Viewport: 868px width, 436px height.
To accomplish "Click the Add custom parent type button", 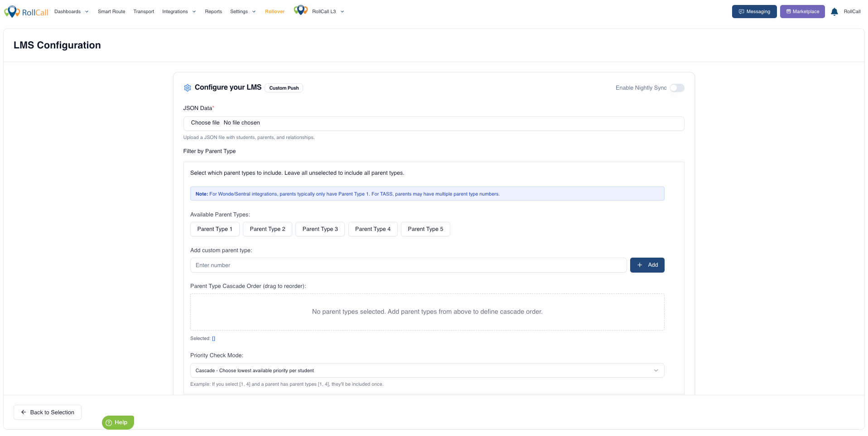I will [647, 265].
